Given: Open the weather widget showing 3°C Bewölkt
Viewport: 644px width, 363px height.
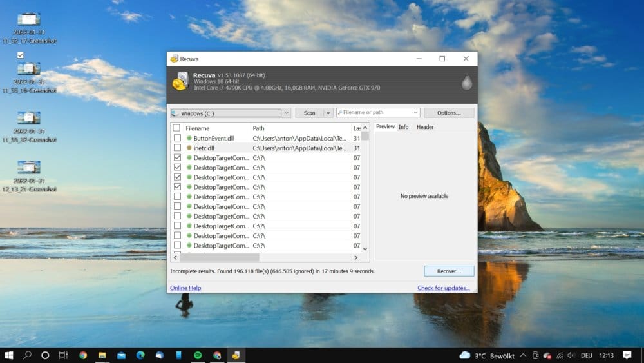Looking at the screenshot, I should coord(487,356).
